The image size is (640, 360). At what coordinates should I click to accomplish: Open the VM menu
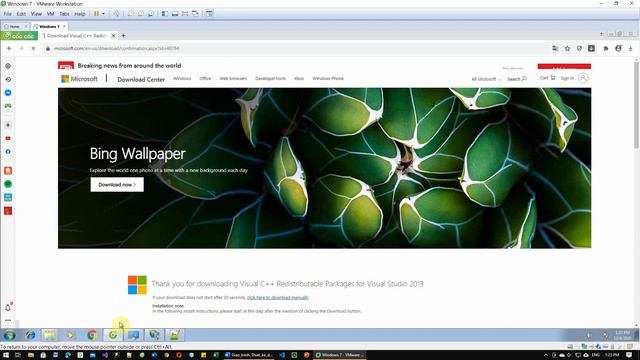(x=51, y=13)
